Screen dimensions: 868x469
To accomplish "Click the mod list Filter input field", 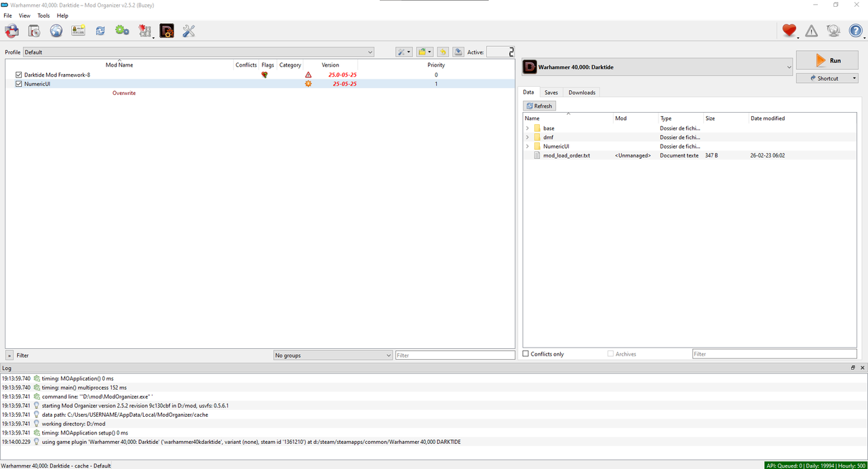I will click(455, 355).
